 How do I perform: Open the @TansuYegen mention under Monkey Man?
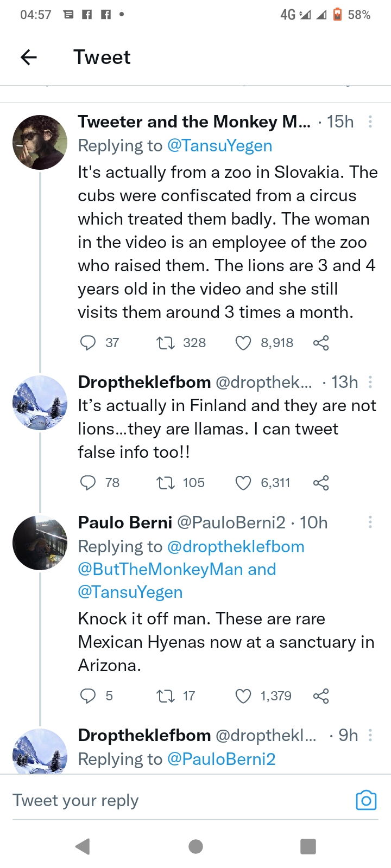tap(219, 145)
